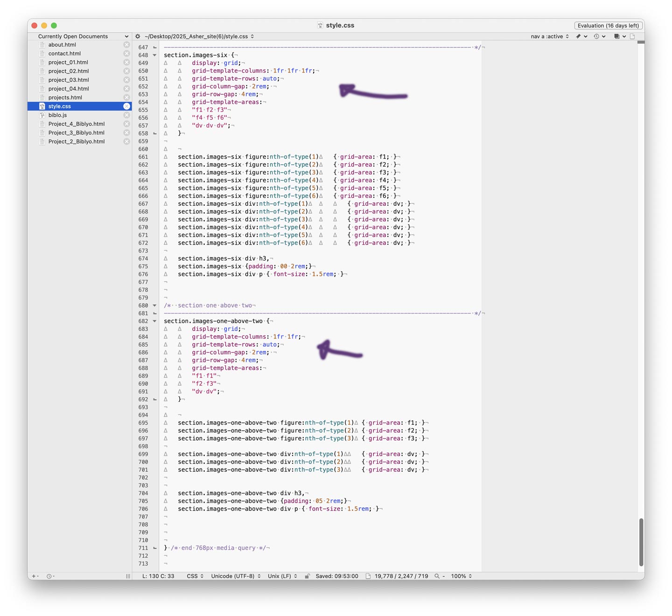Screen dimensions: 672x616
Task: Open Project_2_Biblyo.html from the sidebar
Action: 77,141
